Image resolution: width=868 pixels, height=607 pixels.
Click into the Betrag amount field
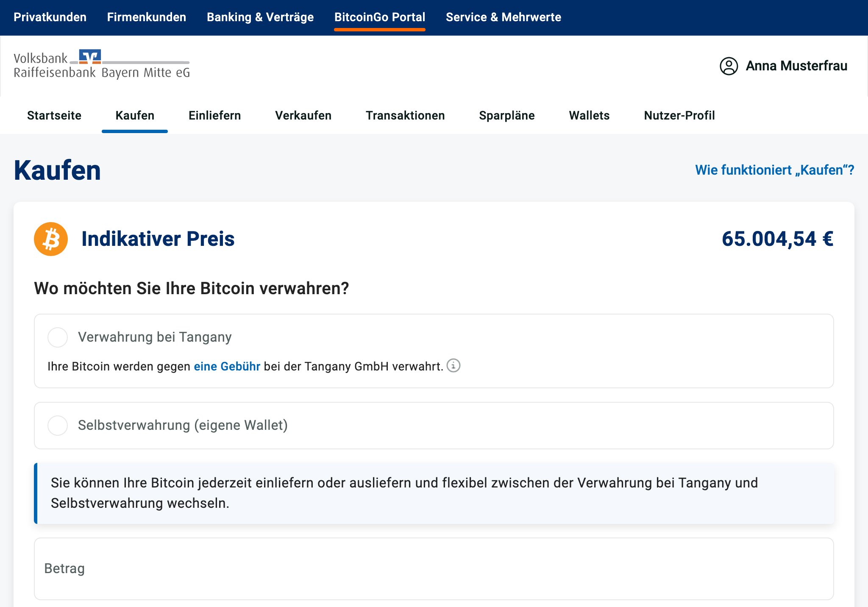[x=433, y=569]
